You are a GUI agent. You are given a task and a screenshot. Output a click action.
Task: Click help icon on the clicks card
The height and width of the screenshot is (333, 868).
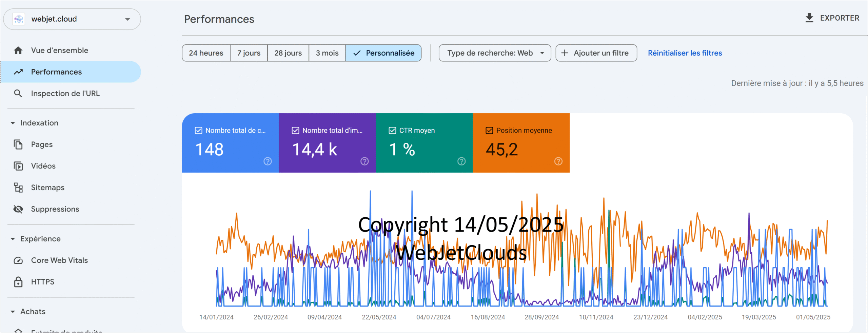(268, 161)
